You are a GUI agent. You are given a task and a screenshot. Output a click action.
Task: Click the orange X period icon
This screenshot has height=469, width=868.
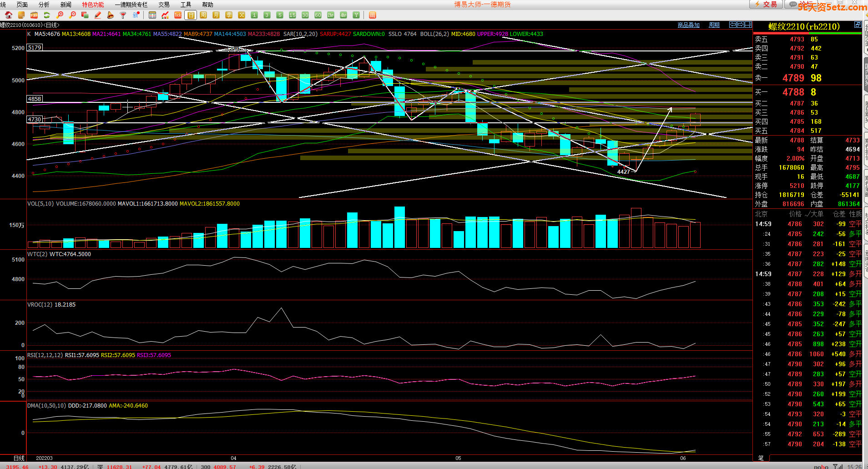(242, 15)
